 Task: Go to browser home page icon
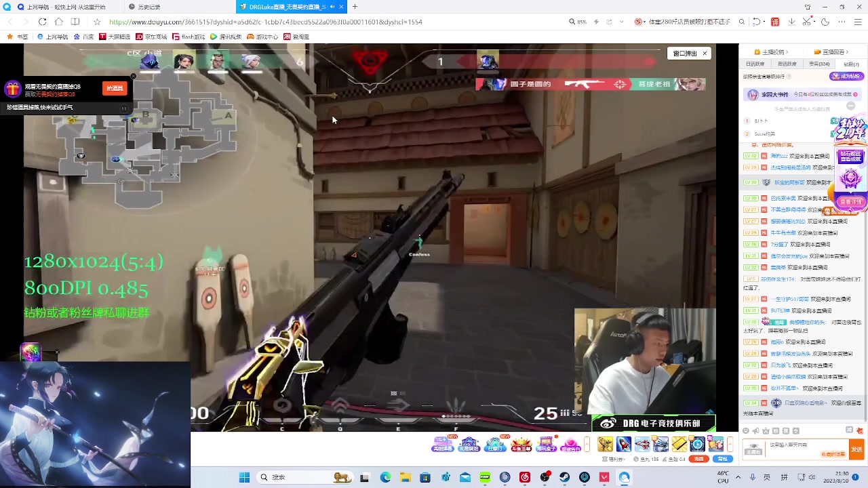click(x=58, y=22)
